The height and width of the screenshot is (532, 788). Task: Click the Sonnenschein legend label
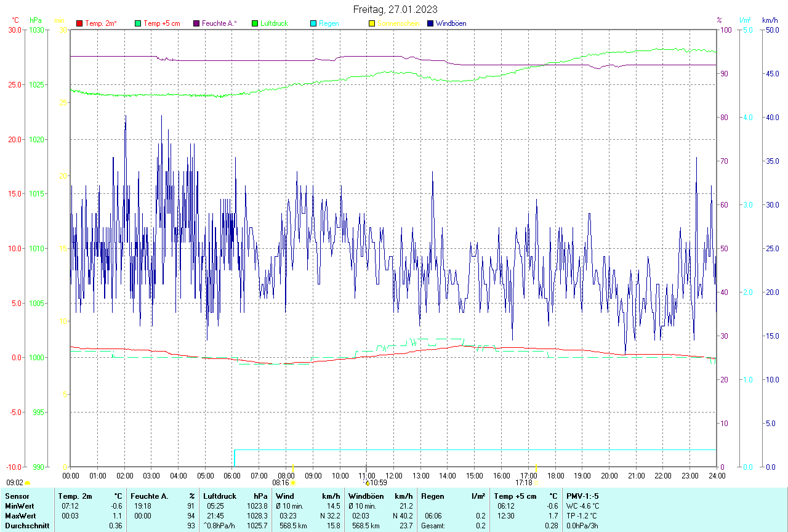click(398, 23)
